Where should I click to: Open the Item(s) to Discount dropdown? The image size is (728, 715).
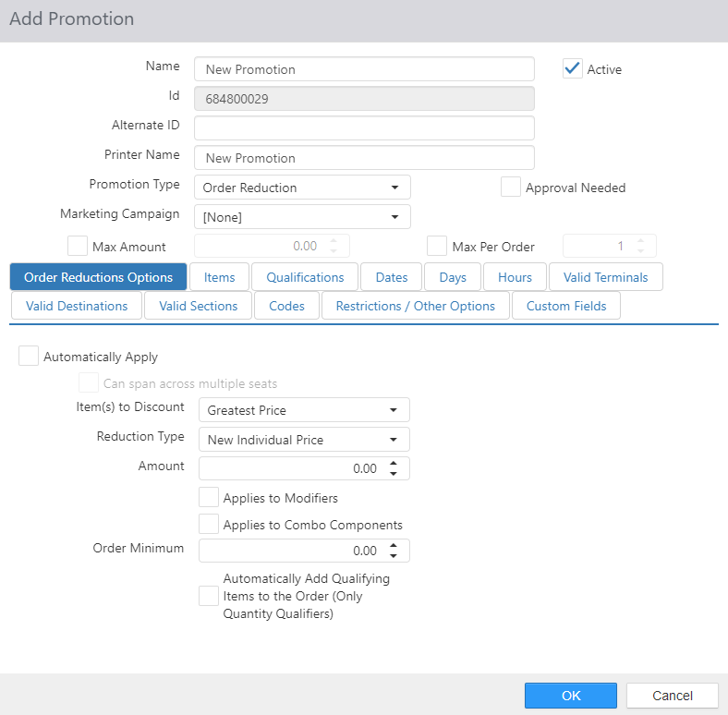pos(304,410)
